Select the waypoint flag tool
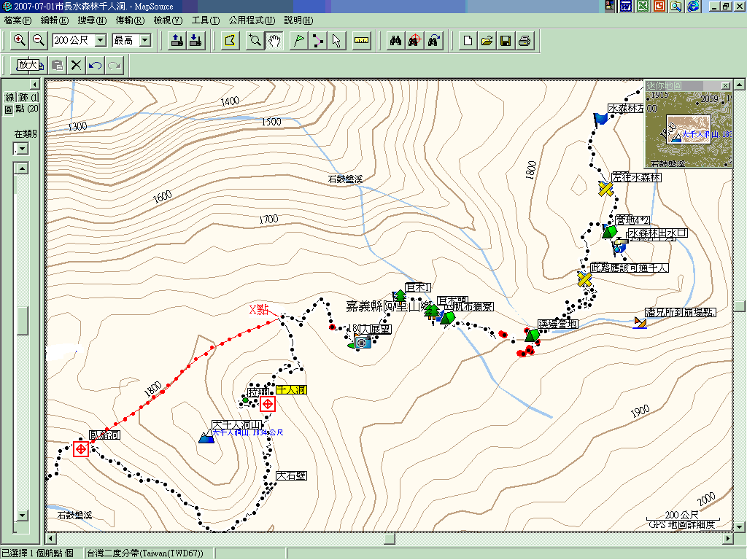The image size is (747, 560). tap(298, 41)
